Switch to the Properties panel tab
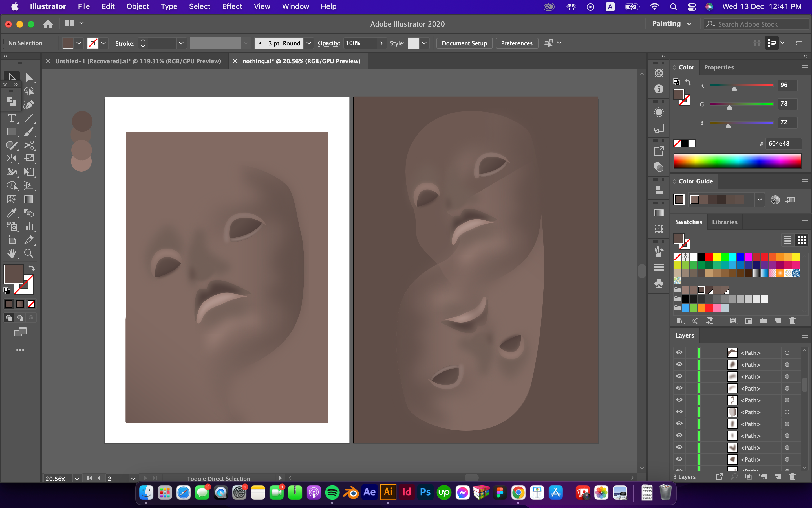Viewport: 812px width, 508px height. tap(719, 67)
